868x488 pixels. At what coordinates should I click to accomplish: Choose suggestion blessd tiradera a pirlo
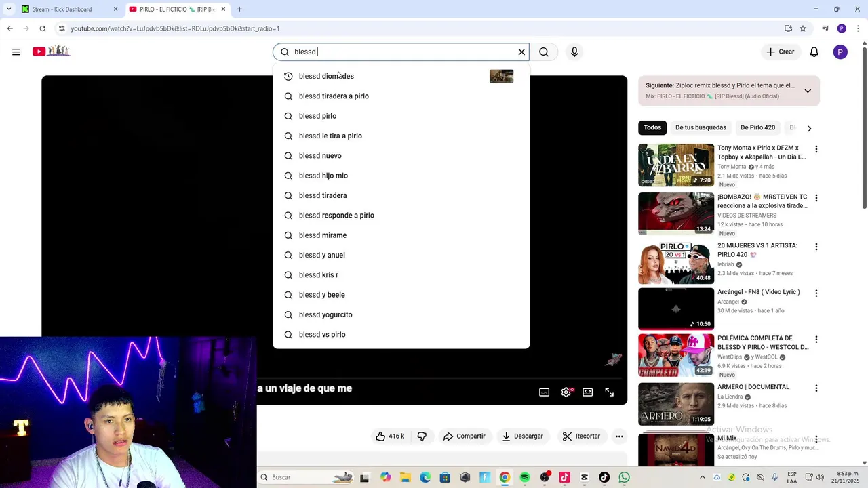(401, 96)
